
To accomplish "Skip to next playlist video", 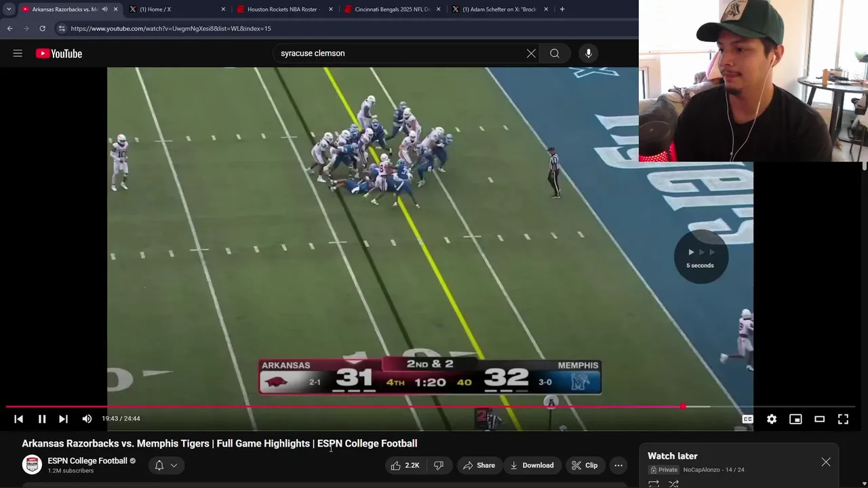I will click(x=63, y=419).
